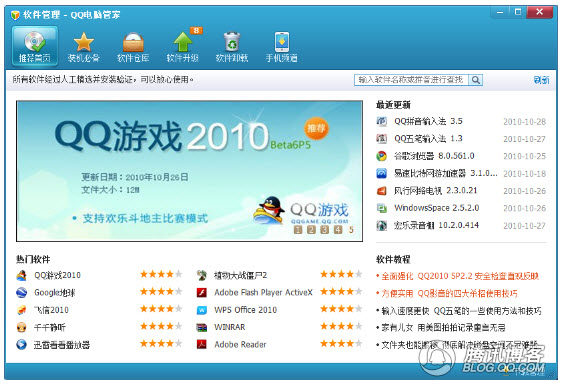
Task: Open the 软件仓库 box icon
Action: tap(133, 42)
